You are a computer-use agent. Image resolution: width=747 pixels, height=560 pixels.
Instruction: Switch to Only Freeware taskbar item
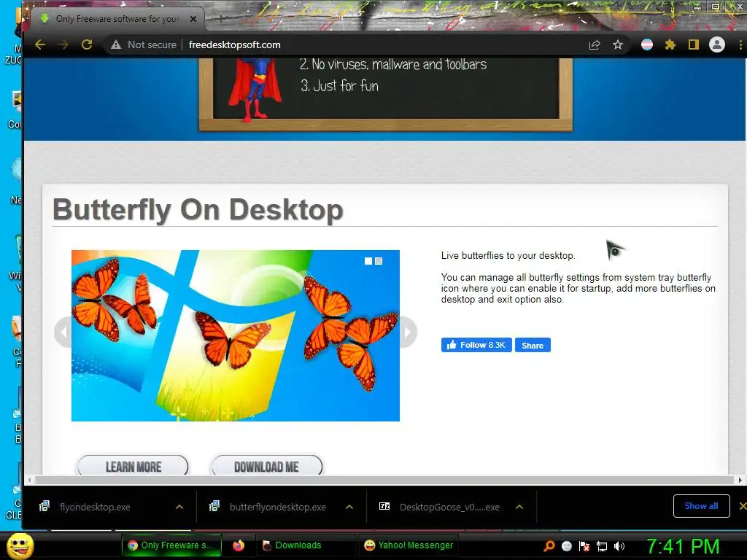(x=171, y=545)
